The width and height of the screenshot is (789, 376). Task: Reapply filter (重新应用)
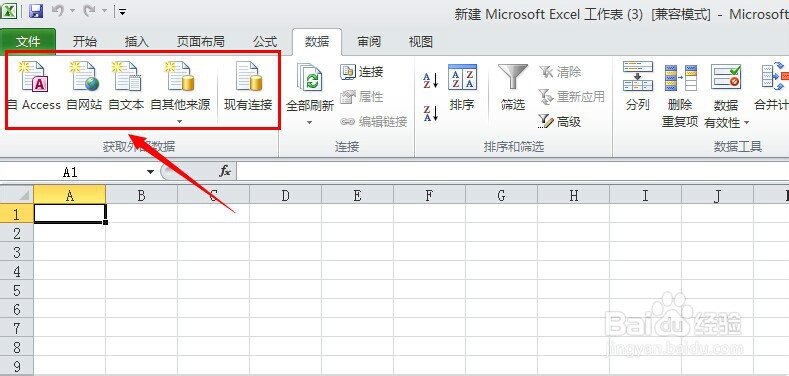[x=571, y=97]
